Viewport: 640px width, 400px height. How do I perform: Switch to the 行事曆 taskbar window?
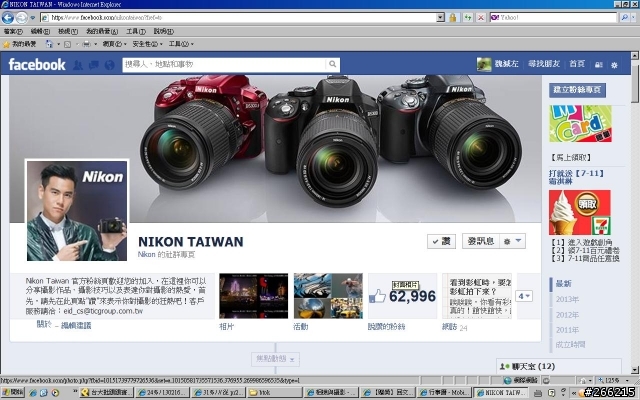click(x=444, y=393)
